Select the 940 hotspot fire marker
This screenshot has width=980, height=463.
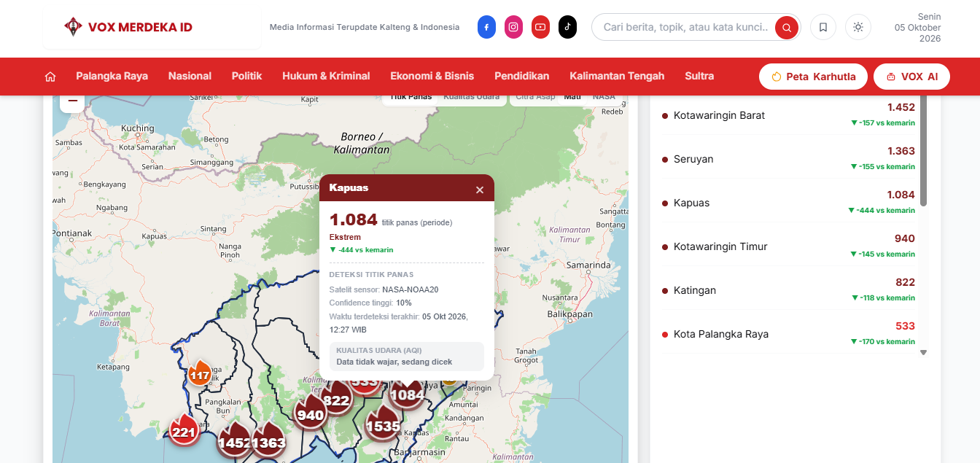point(311,413)
